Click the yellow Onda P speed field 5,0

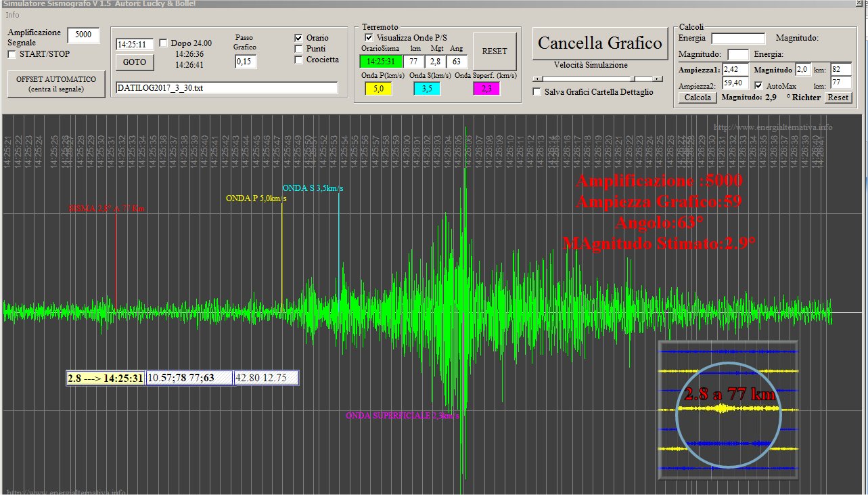(x=378, y=89)
